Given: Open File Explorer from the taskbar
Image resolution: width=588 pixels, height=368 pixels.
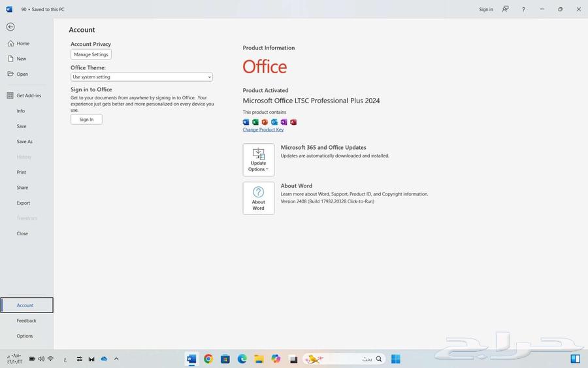Looking at the screenshot, I should click(x=259, y=359).
